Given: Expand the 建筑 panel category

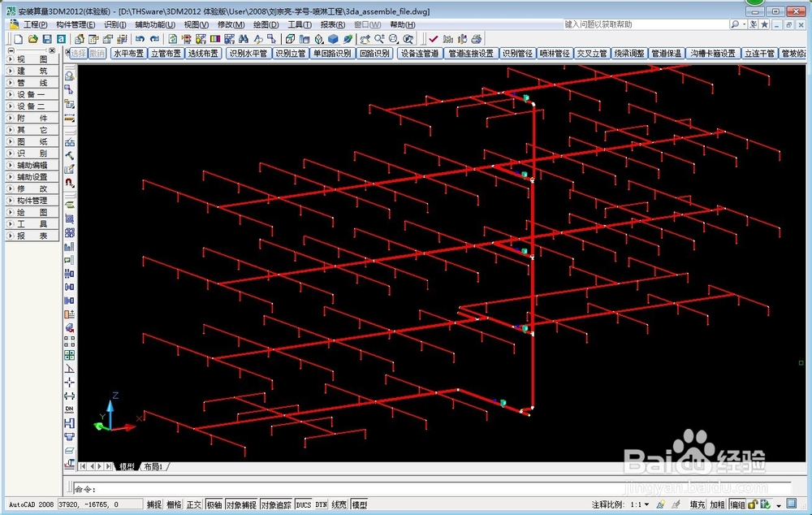Looking at the screenshot, I should [32, 71].
